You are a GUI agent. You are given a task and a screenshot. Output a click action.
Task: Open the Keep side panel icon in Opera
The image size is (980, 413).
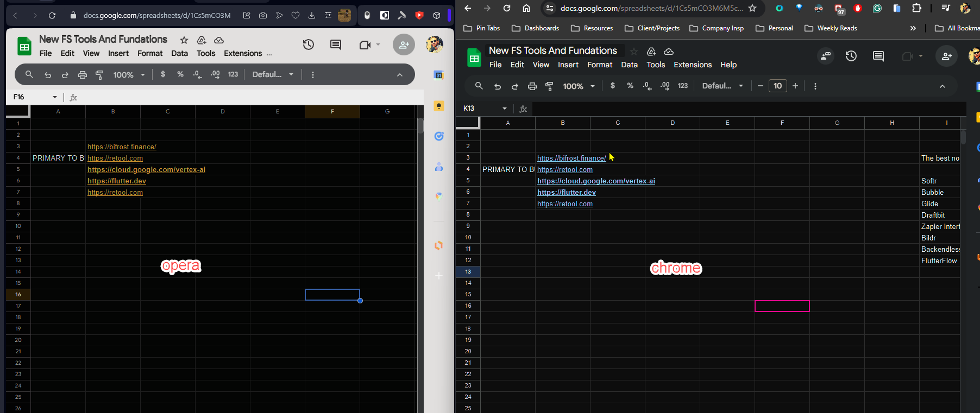click(x=439, y=106)
